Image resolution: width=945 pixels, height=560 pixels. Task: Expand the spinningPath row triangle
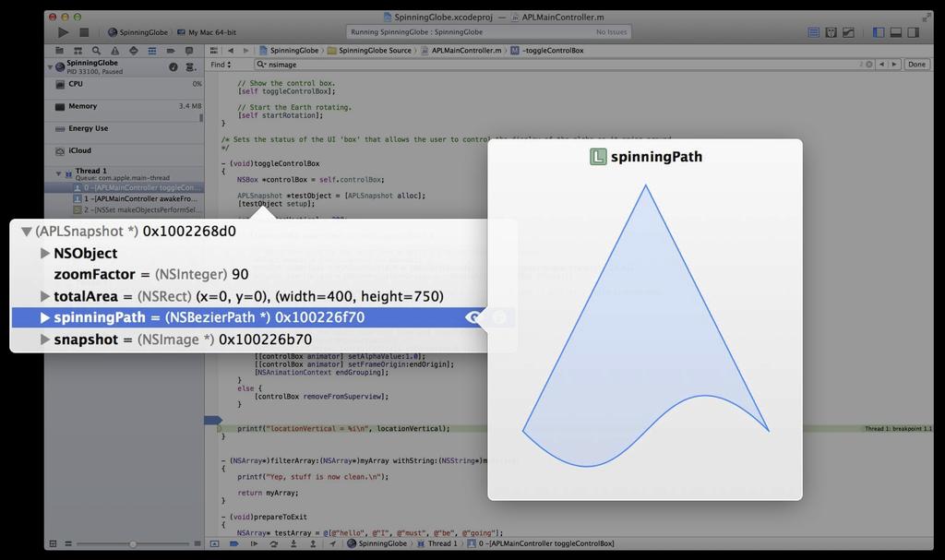(44, 317)
